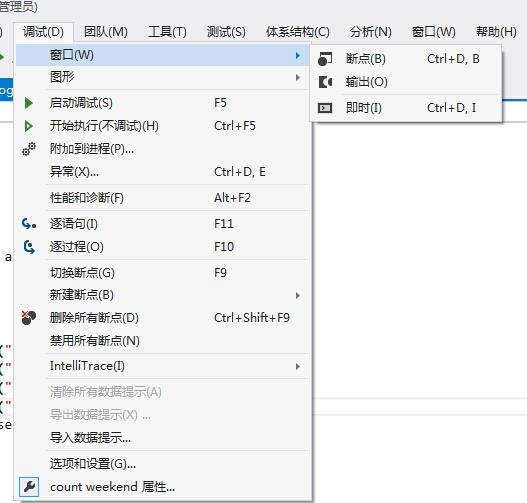The height and width of the screenshot is (503, 527).
Task: Open the 工具(T) menu
Action: [x=167, y=32]
